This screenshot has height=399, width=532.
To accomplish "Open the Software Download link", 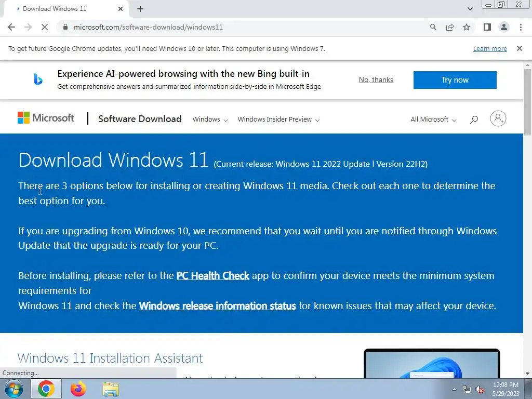I will pos(139,119).
